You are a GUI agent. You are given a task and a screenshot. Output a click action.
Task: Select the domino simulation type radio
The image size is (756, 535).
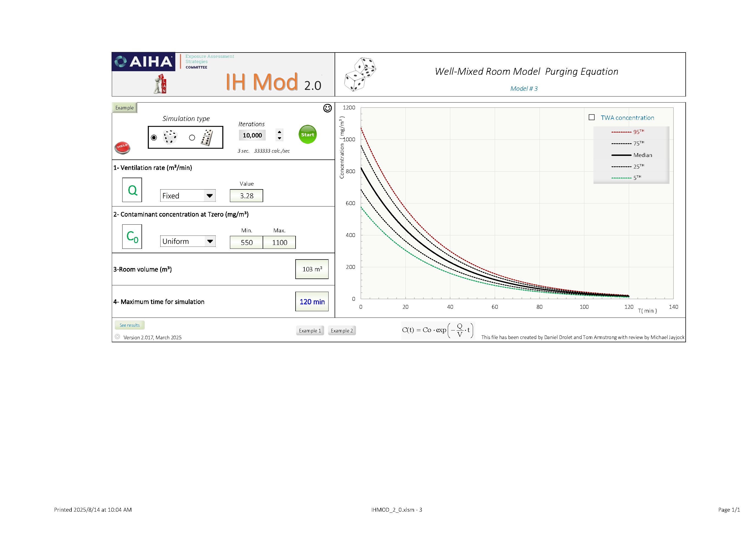tap(192, 137)
